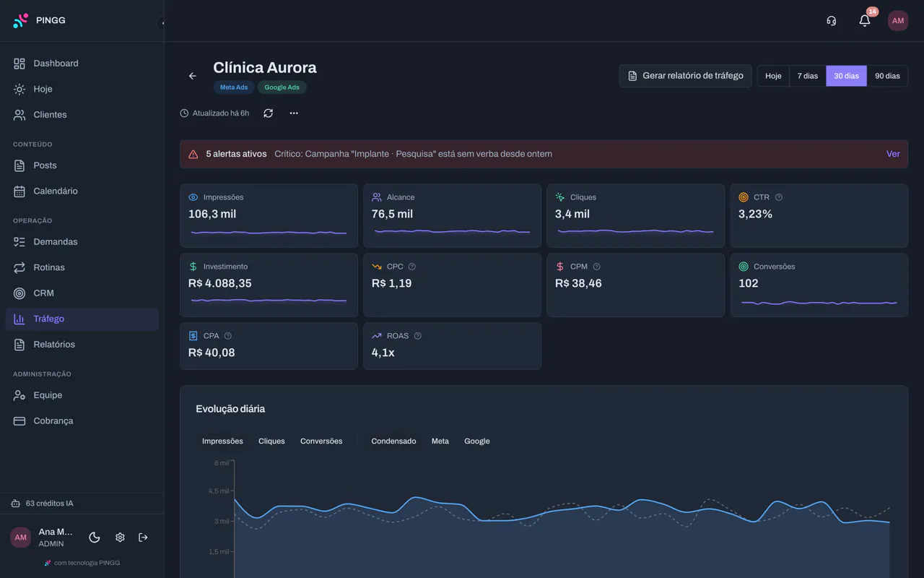The height and width of the screenshot is (578, 924).
Task: Select the 90 dias period
Action: [887, 76]
